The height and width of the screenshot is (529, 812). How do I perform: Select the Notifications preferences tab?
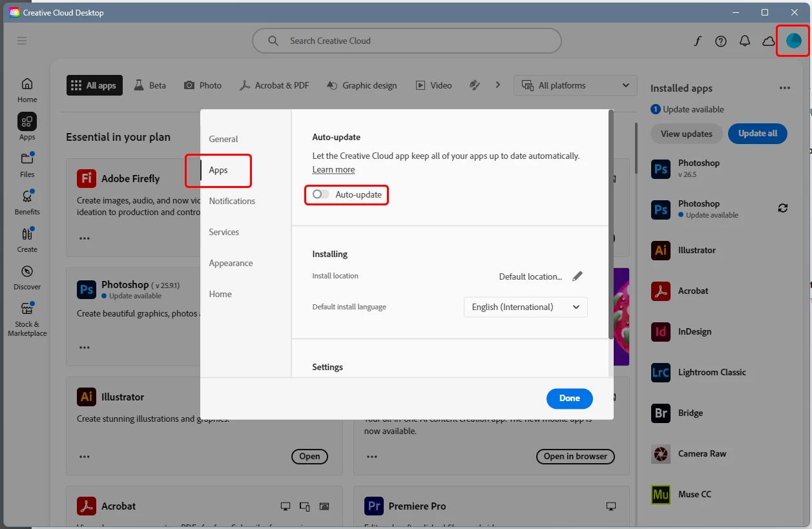pyautogui.click(x=232, y=201)
